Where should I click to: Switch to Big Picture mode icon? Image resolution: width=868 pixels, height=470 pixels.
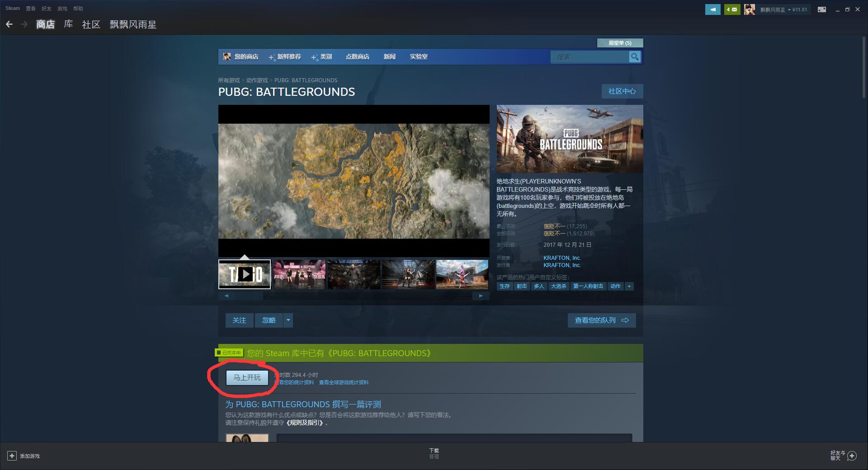[822, 9]
